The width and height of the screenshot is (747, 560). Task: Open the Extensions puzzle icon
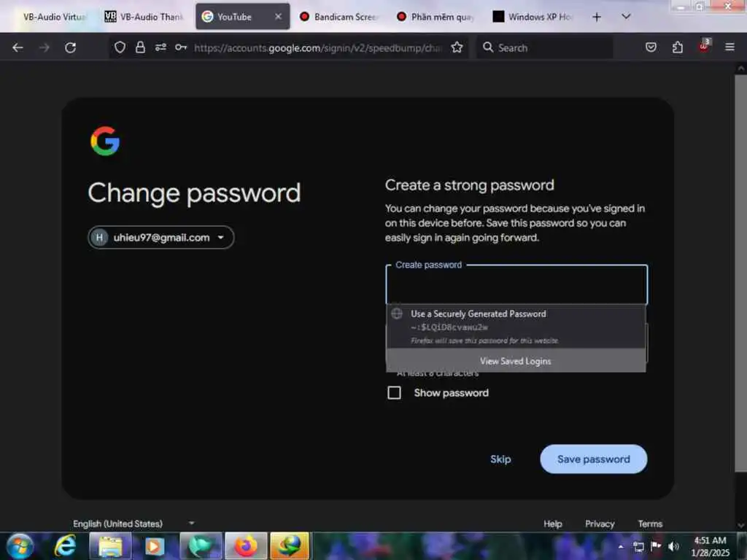click(678, 47)
